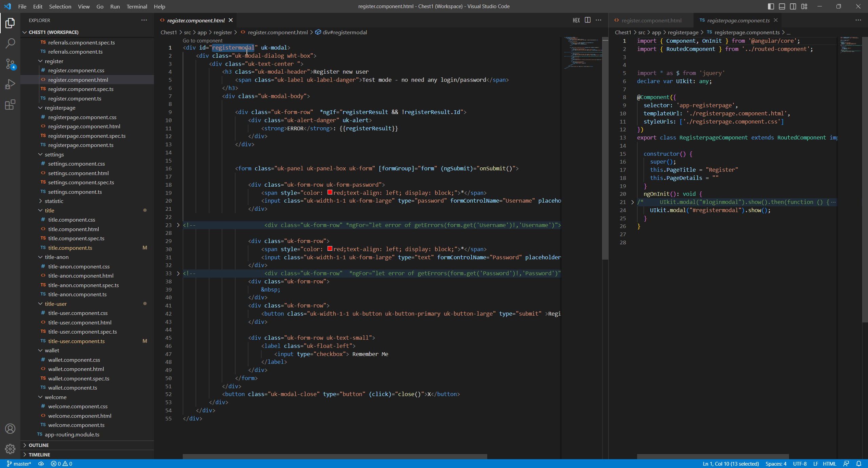Click the HEX editor toolbar button
This screenshot has width=868, height=468.
point(576,20)
